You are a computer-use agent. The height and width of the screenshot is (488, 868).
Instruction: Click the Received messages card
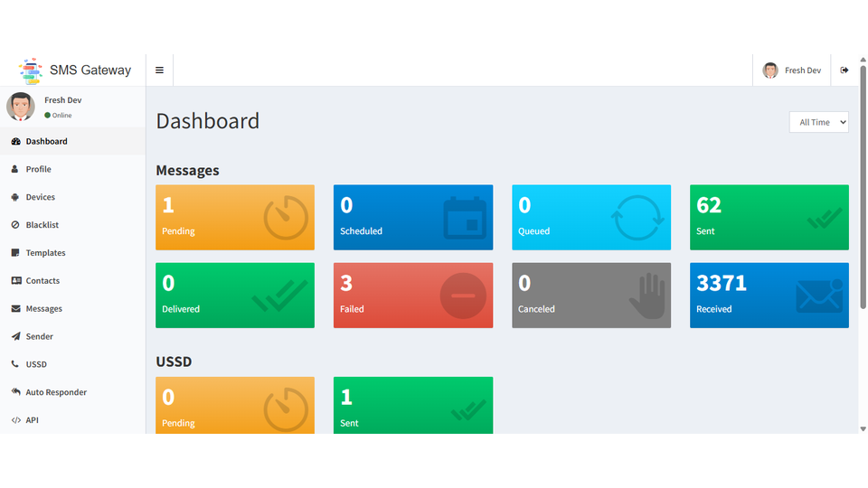coord(769,296)
